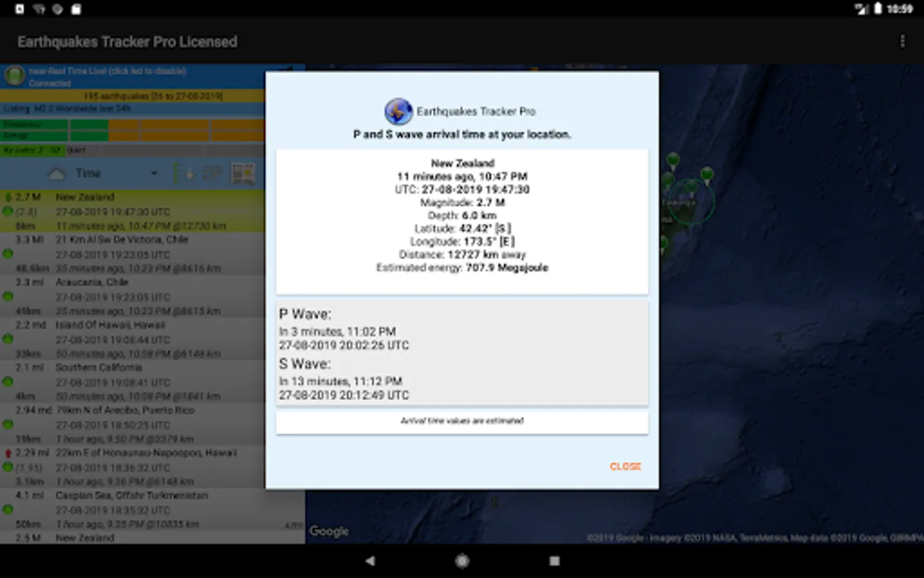Viewport: 924px width, 578px height.
Task: Click the Earthquakes Tracker Pro Licensed title
Action: pyautogui.click(x=127, y=42)
